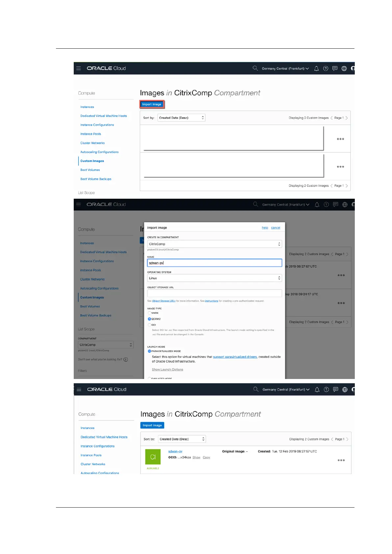
Task: Select the OCI image type radio button
Action: click(x=149, y=325)
